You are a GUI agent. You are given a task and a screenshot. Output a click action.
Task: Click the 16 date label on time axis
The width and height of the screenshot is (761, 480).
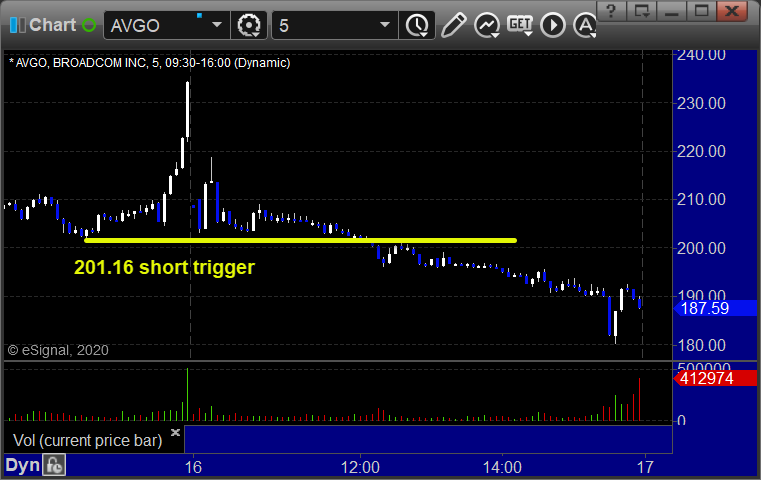pyautogui.click(x=193, y=467)
